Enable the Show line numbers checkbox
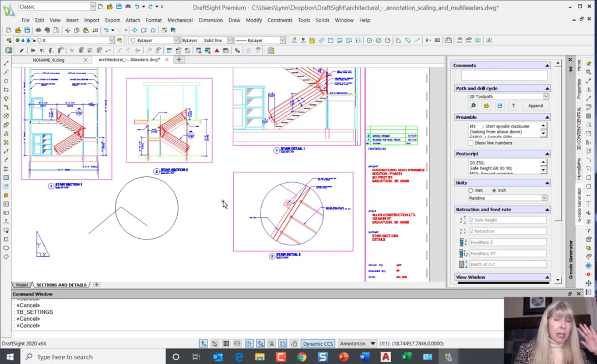This screenshot has height=364, width=597. [470, 143]
